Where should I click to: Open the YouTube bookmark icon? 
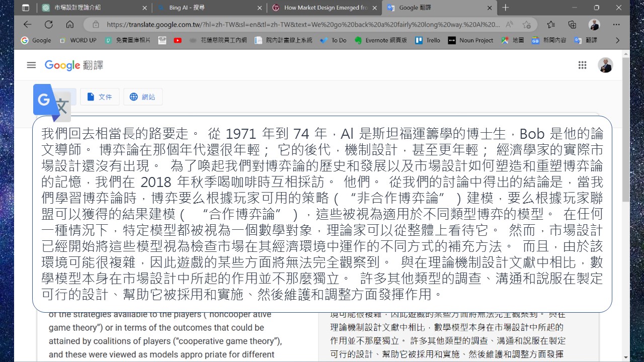(x=178, y=40)
